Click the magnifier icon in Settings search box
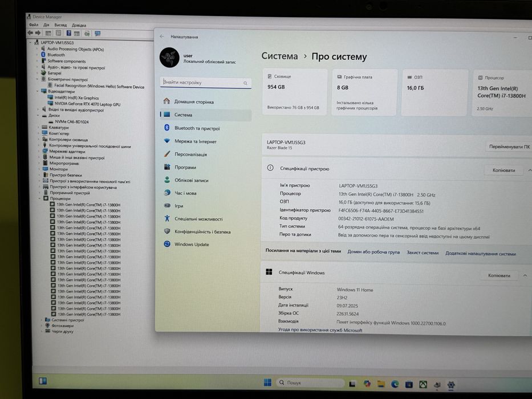Screen dimensions: 532x399 [x=245, y=83]
